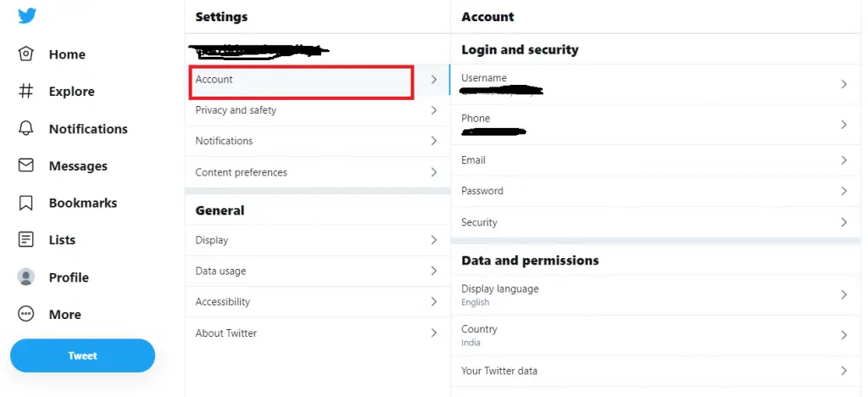Expand the Display language chevron

coord(843,294)
